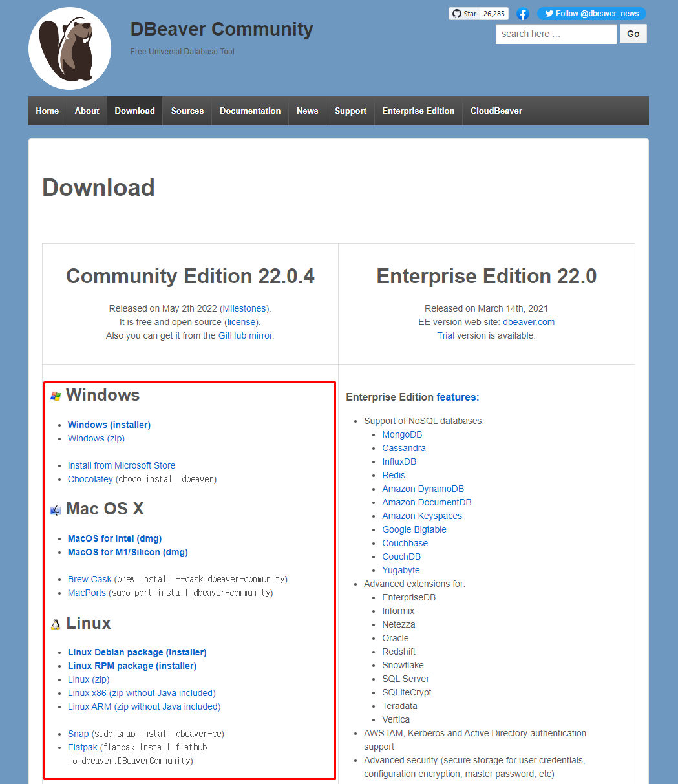The image size is (678, 784).
Task: Click the Trial version link
Action: coord(446,335)
